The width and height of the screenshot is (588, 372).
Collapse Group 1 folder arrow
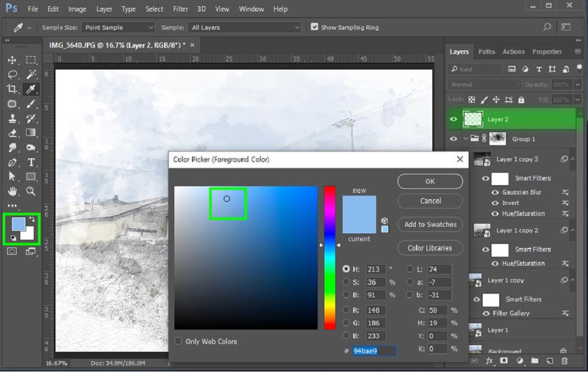(x=466, y=139)
